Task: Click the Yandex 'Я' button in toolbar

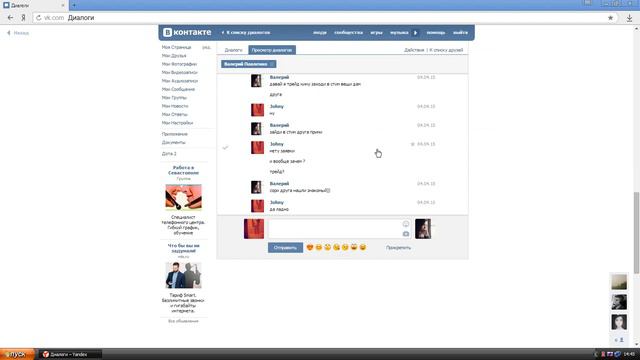Action: [23, 18]
